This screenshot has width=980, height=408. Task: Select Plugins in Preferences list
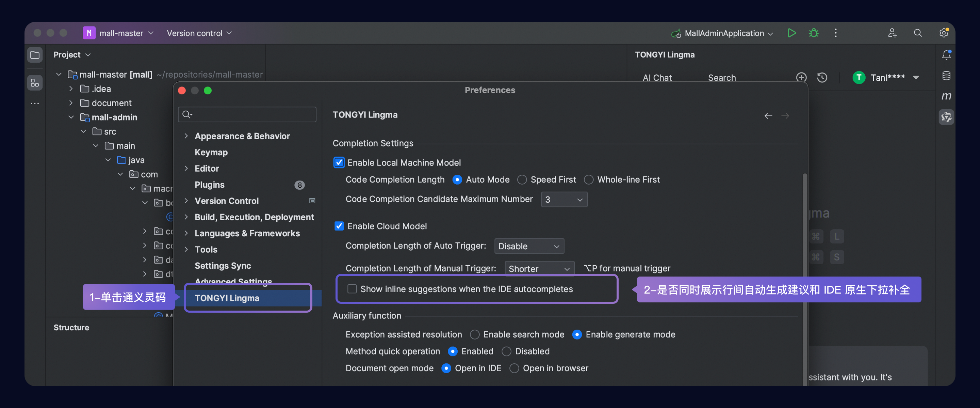click(209, 185)
